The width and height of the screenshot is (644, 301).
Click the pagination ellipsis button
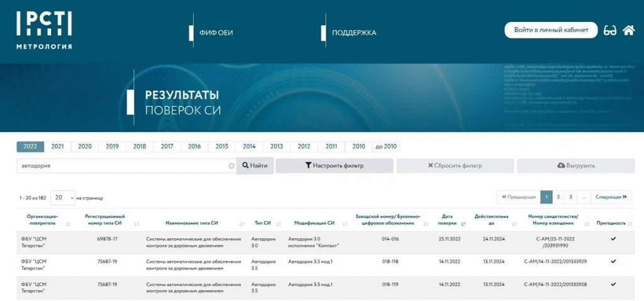pyautogui.click(x=584, y=197)
